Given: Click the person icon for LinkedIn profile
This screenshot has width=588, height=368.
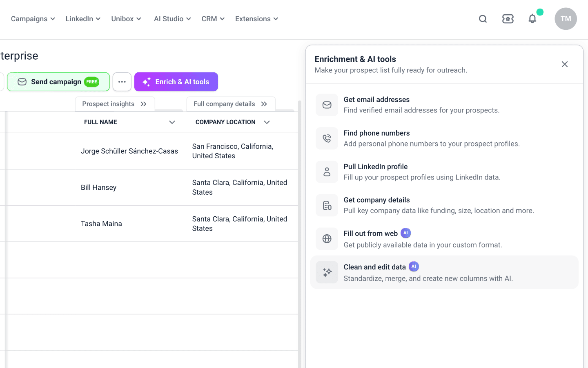Looking at the screenshot, I should click(327, 172).
